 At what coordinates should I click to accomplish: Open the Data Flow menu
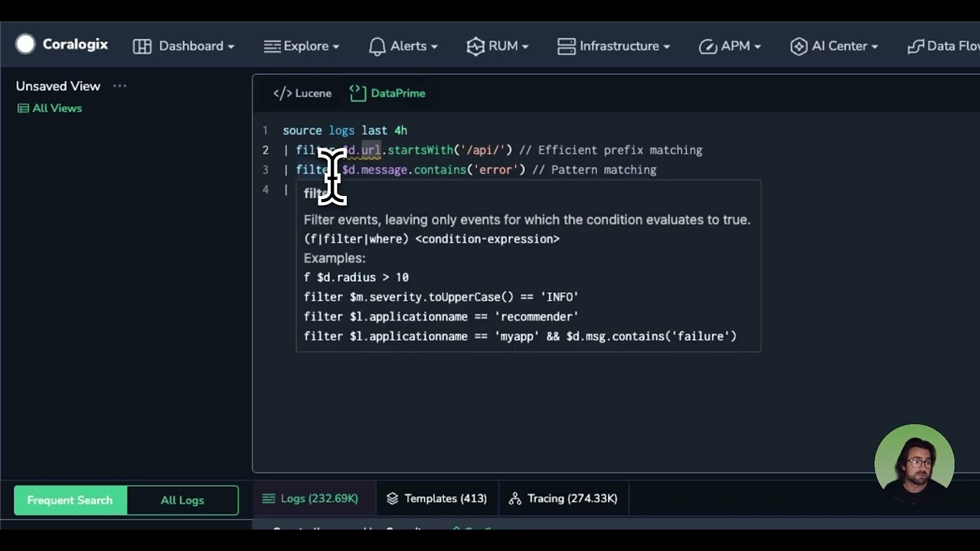(943, 46)
